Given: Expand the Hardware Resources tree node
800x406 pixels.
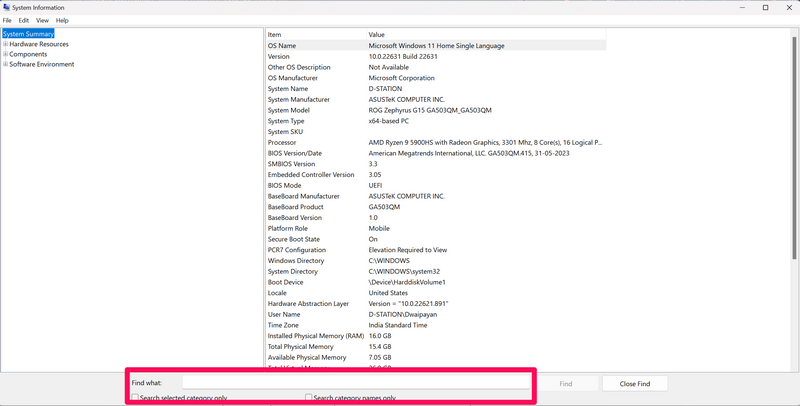Looking at the screenshot, I should (5, 44).
